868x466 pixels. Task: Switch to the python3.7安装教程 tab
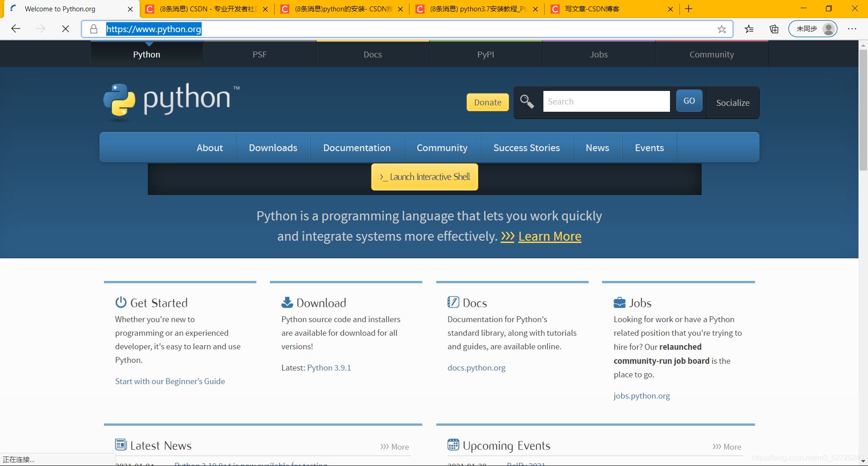coord(478,9)
